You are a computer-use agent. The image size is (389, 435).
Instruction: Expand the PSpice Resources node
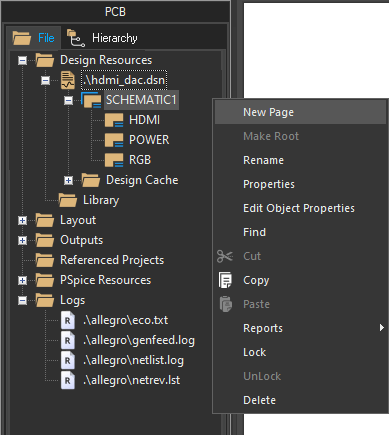click(x=22, y=280)
